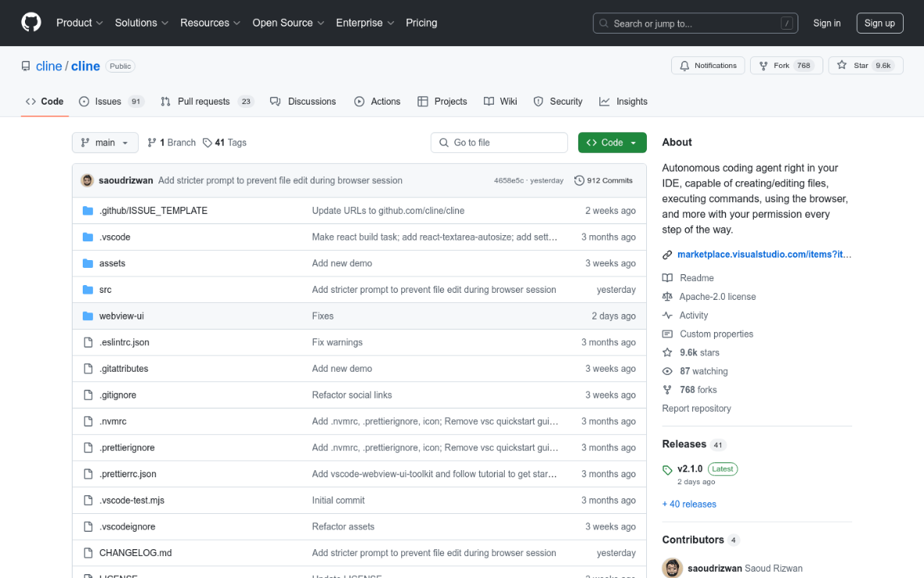The image size is (924, 578).
Task: Expand the main branch dropdown
Action: click(x=105, y=143)
